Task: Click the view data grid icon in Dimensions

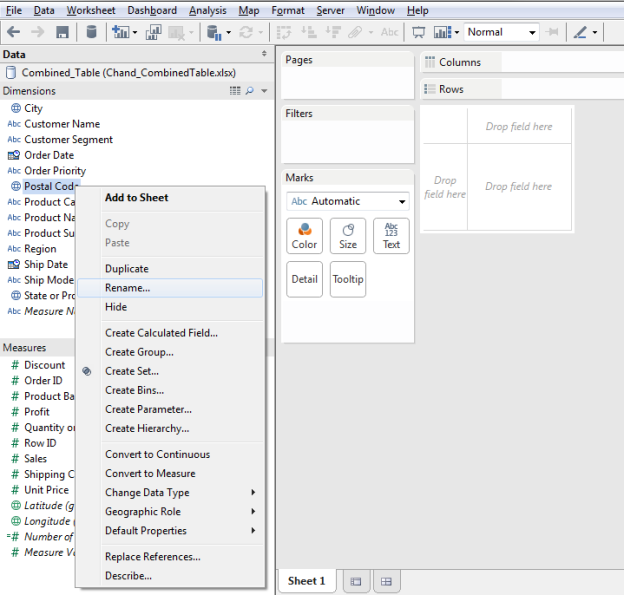Action: (x=235, y=91)
